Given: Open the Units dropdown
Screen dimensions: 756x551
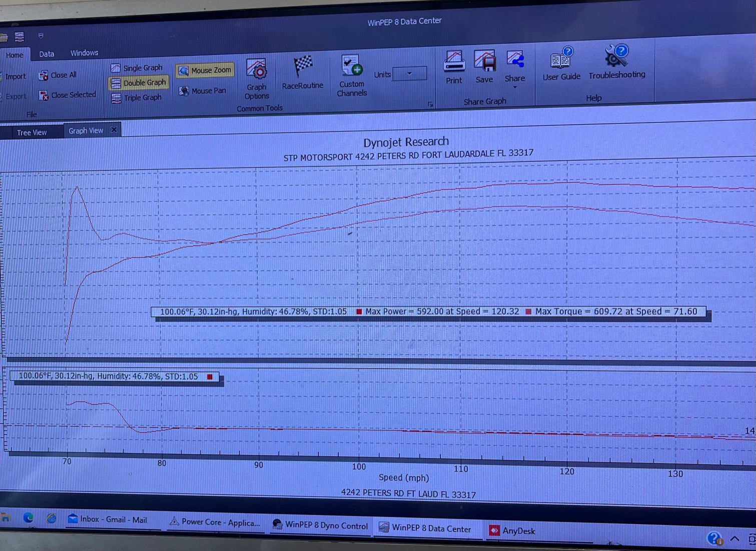Looking at the screenshot, I should click(x=409, y=73).
